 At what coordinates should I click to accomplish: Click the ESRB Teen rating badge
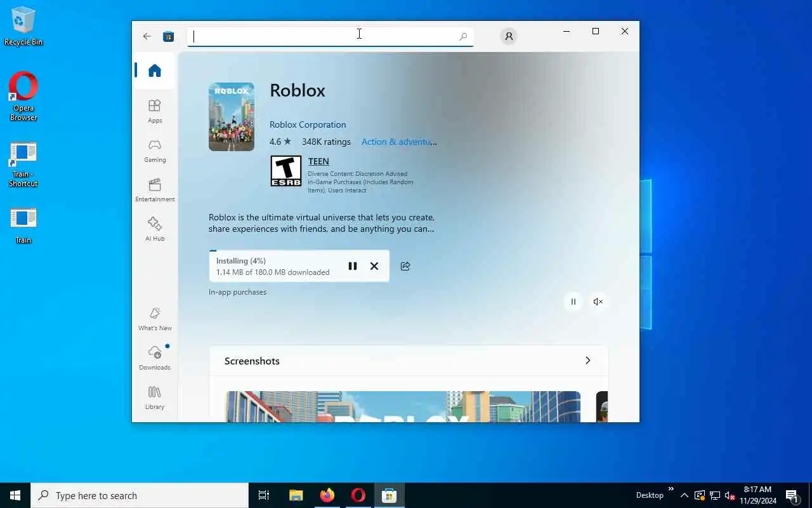tap(286, 171)
